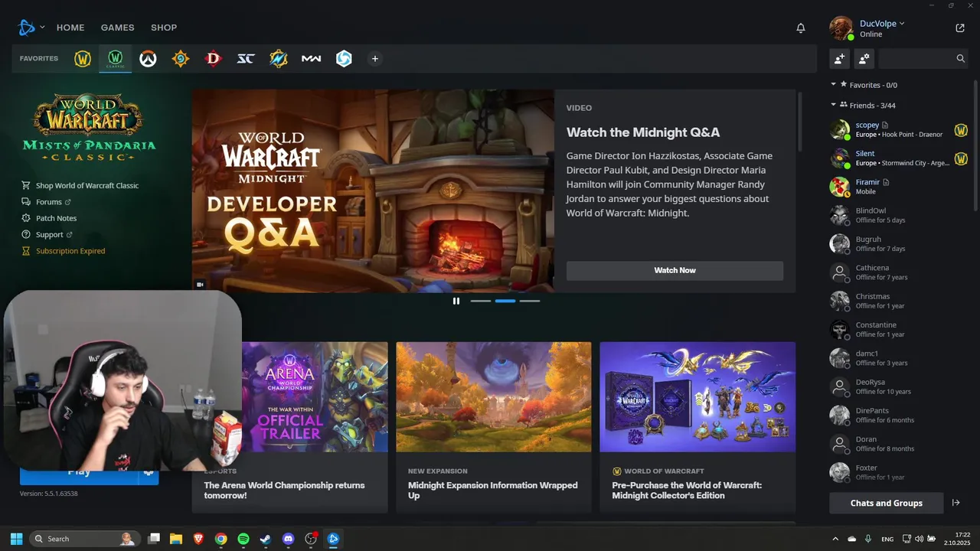Open the Support link

click(47, 234)
